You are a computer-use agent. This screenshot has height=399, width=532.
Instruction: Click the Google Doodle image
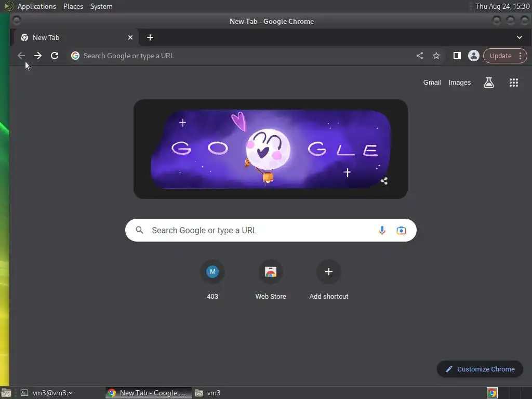[x=270, y=149]
